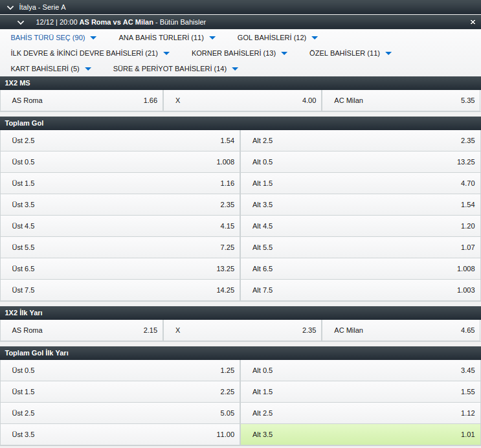The image size is (481, 448).
Task: Expand İLK DEVRE & İKİNCİ DEVRE BAHİSLERİ (21)
Action: (x=90, y=53)
